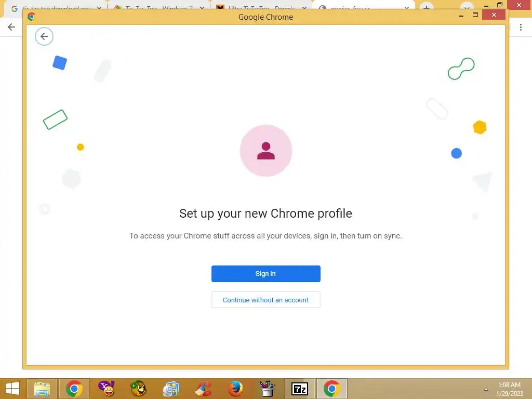The height and width of the screenshot is (399, 532).
Task: Open Yahoo Messenger from the taskbar
Action: (107, 389)
